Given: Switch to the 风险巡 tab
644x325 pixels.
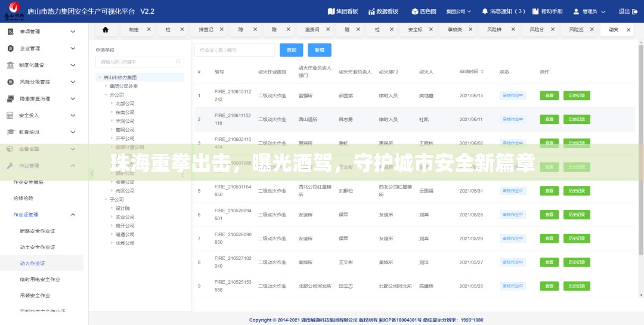Looking at the screenshot, I should (x=576, y=30).
